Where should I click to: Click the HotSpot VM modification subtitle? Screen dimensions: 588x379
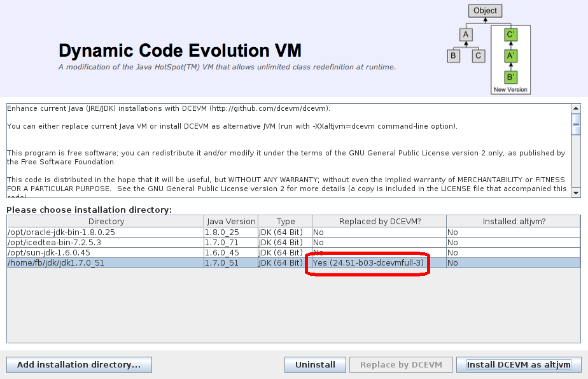tap(227, 67)
